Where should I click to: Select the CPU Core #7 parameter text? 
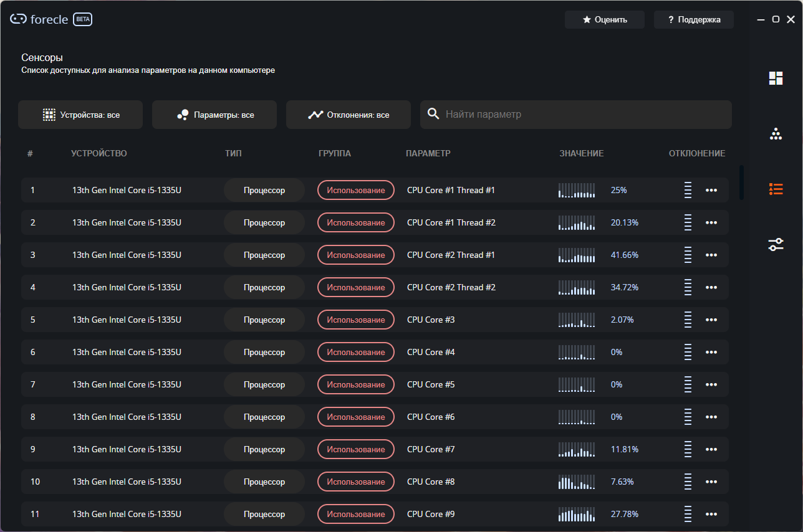431,449
